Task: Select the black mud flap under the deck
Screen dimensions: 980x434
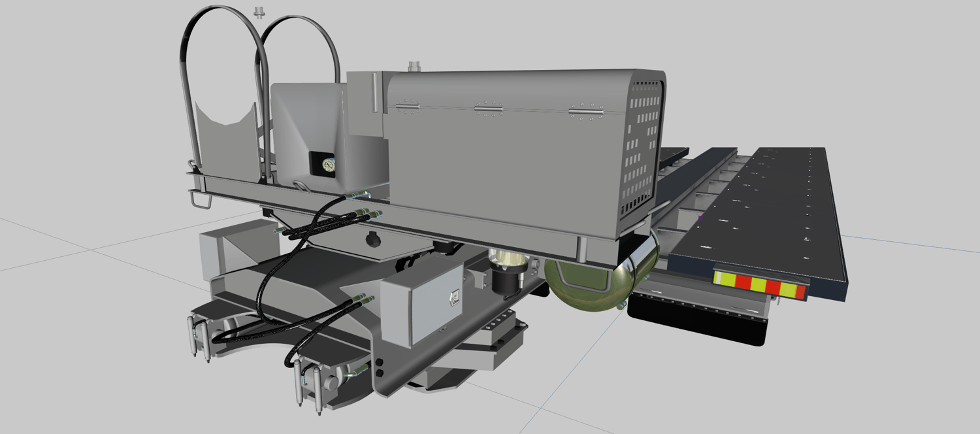Action: pyautogui.click(x=696, y=320)
